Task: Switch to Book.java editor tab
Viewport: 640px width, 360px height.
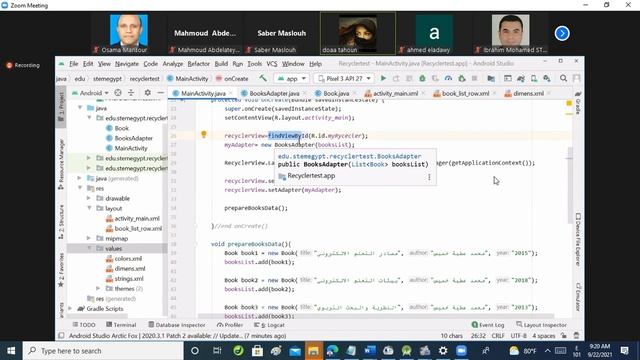Action: (x=336, y=93)
